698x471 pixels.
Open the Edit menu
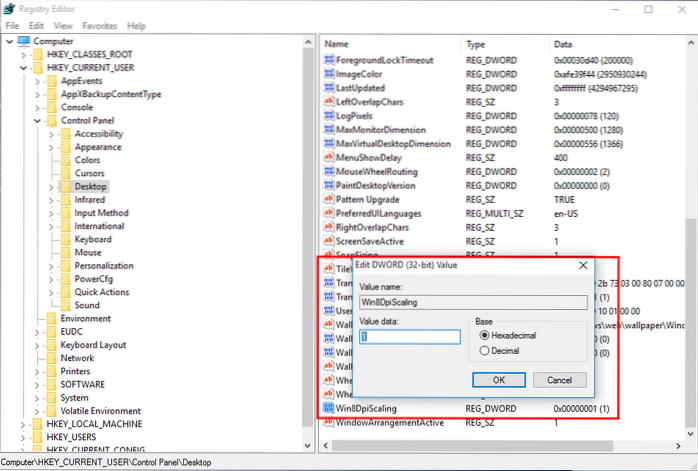pos(37,25)
